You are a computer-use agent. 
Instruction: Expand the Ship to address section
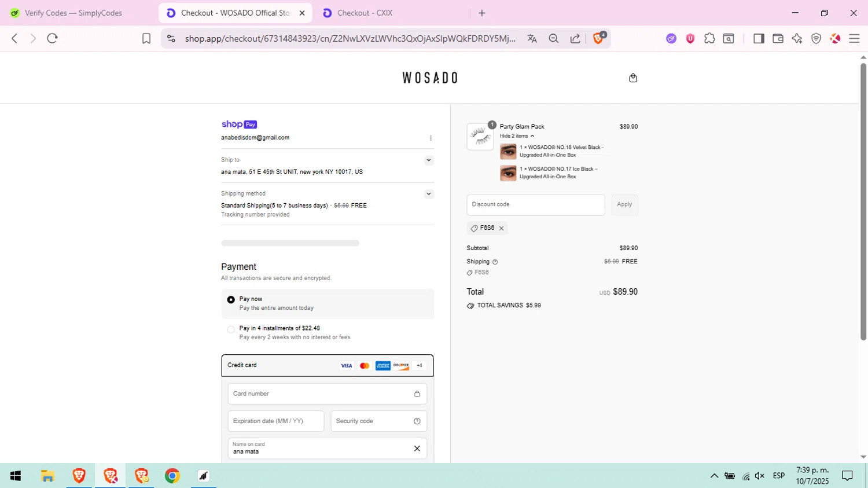429,160
